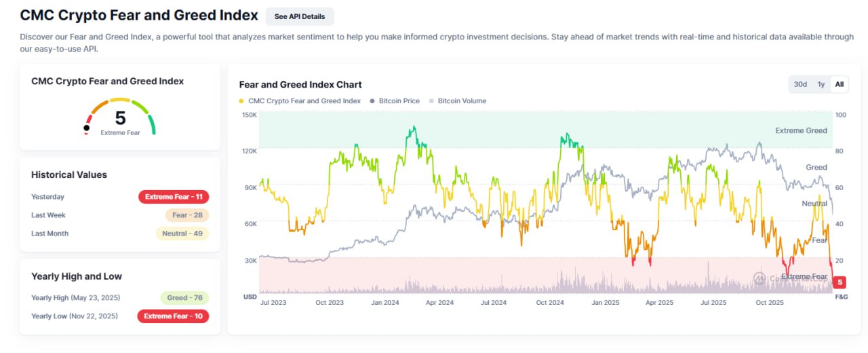The image size is (868, 353).
Task: Toggle the Bitcoin Volume series label
Action: tap(462, 101)
